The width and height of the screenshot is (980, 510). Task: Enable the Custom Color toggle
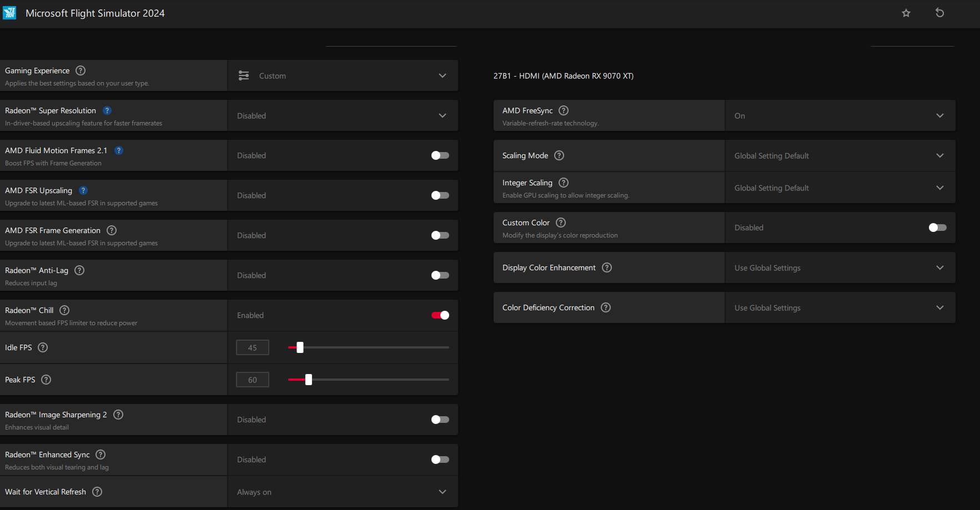pos(937,228)
